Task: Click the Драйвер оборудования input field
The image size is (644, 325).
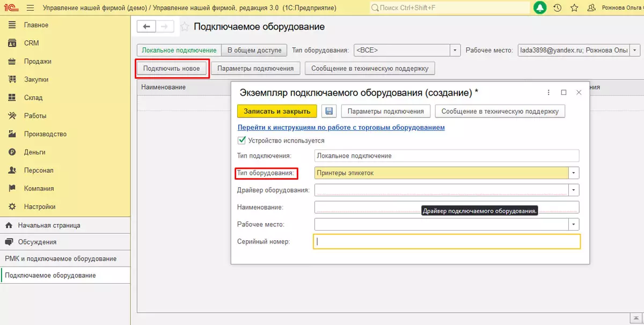Action: click(x=442, y=190)
